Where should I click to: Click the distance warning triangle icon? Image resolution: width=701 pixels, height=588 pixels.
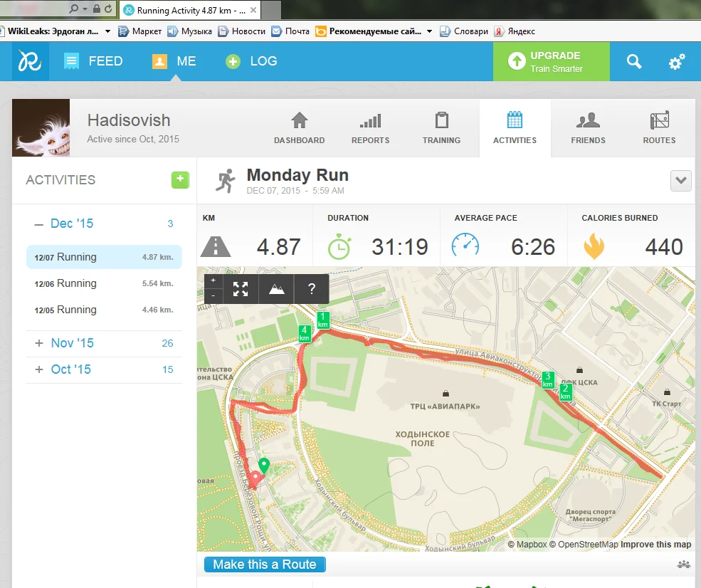[216, 246]
